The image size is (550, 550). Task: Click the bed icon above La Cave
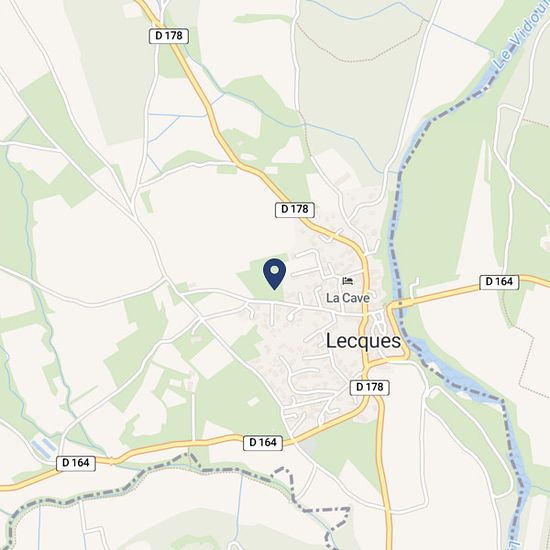[x=348, y=281]
